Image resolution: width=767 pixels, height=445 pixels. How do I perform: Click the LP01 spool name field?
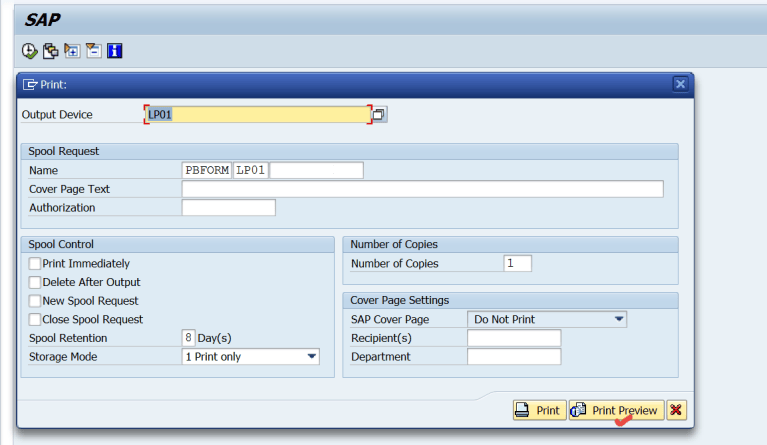250,170
